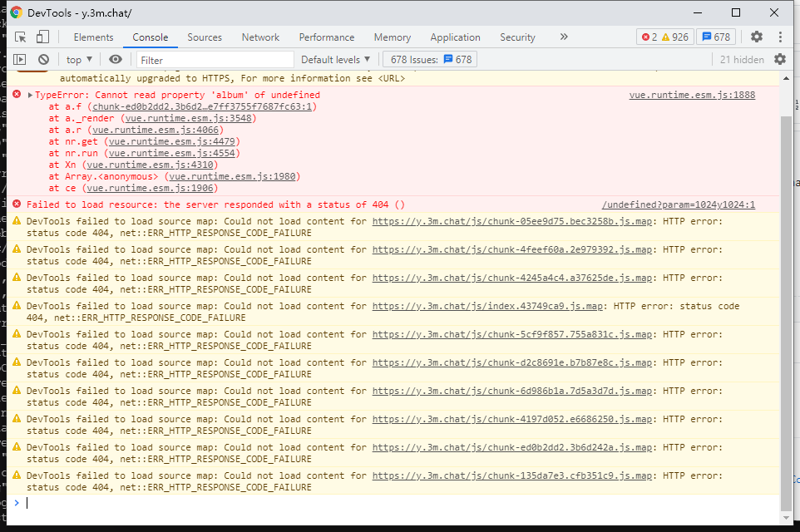The image size is (800, 532).
Task: Activate the inspect element picker icon
Action: pos(21,37)
